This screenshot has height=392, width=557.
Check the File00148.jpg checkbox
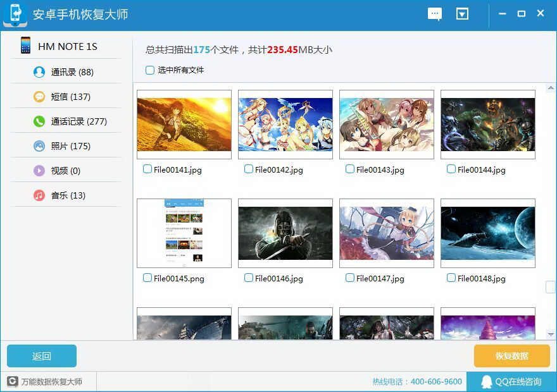click(x=451, y=278)
